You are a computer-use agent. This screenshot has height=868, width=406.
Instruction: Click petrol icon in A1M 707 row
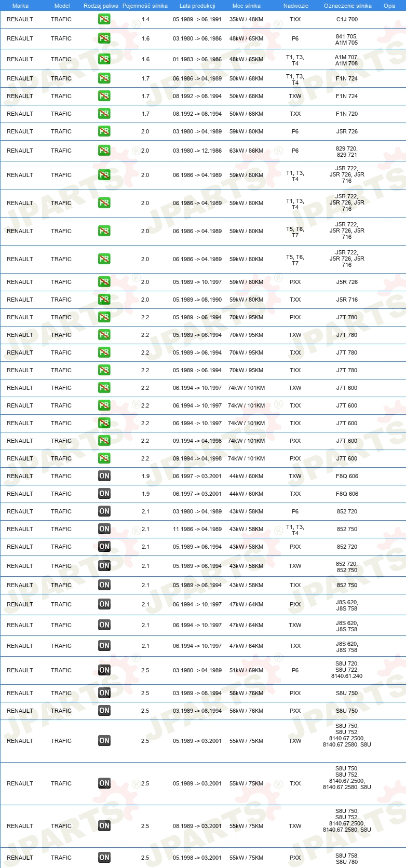pyautogui.click(x=104, y=59)
